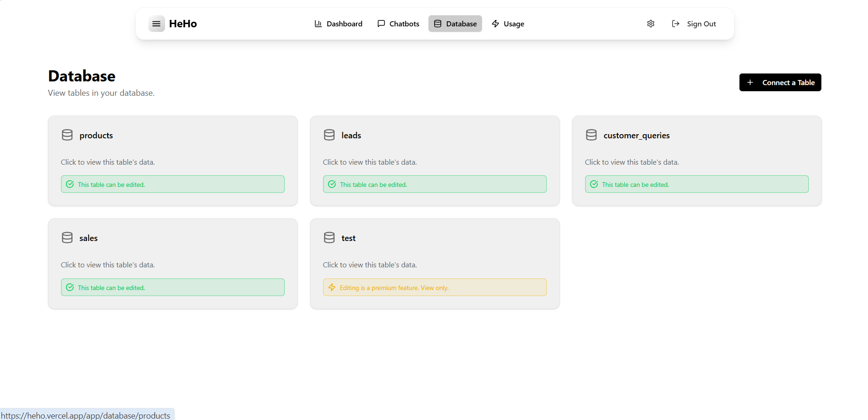Click the editable status banner on leads

tap(435, 184)
